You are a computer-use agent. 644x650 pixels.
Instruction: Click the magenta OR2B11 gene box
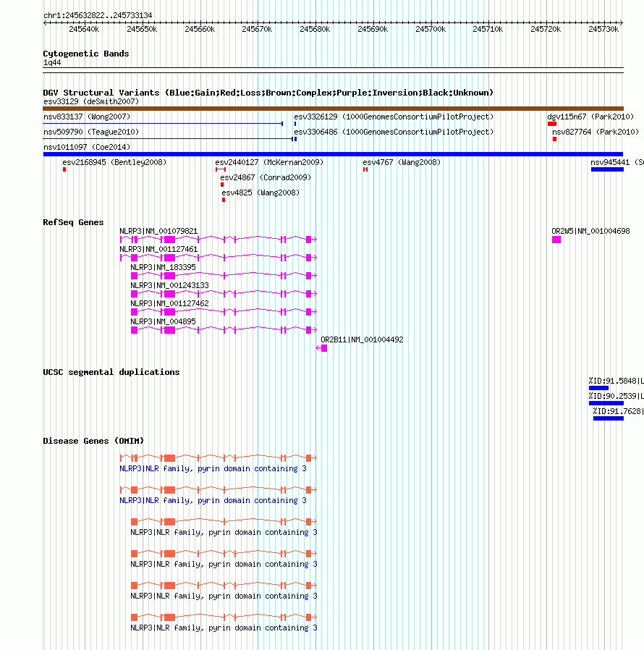tap(324, 348)
